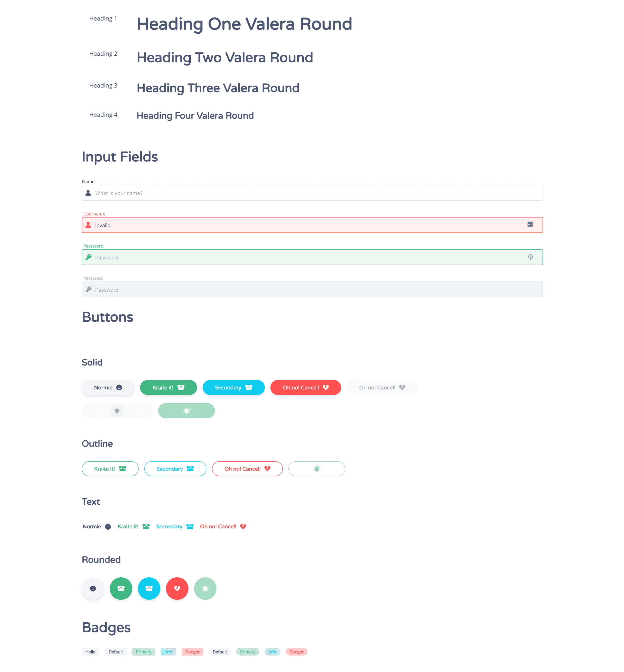Click the rounded pill Primary badge
Viewport: 624px width, 672px height.
[247, 652]
